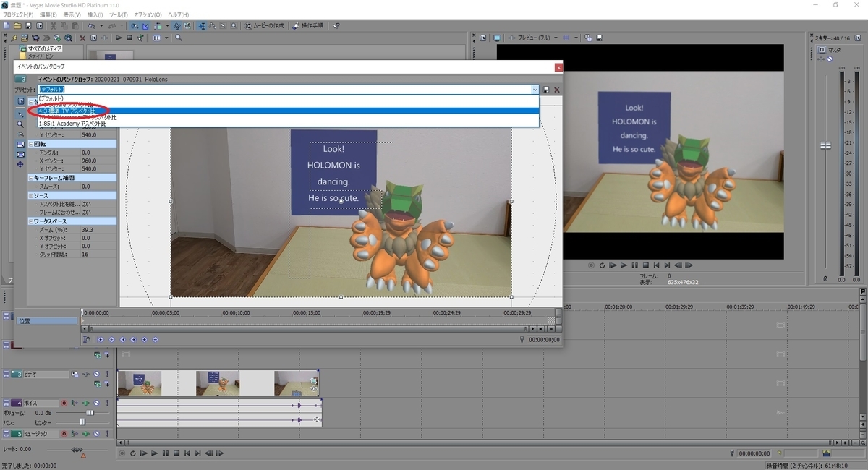868x470 pixels.
Task: Choose the (デフォルト) entry in preset list
Action: pos(288,98)
